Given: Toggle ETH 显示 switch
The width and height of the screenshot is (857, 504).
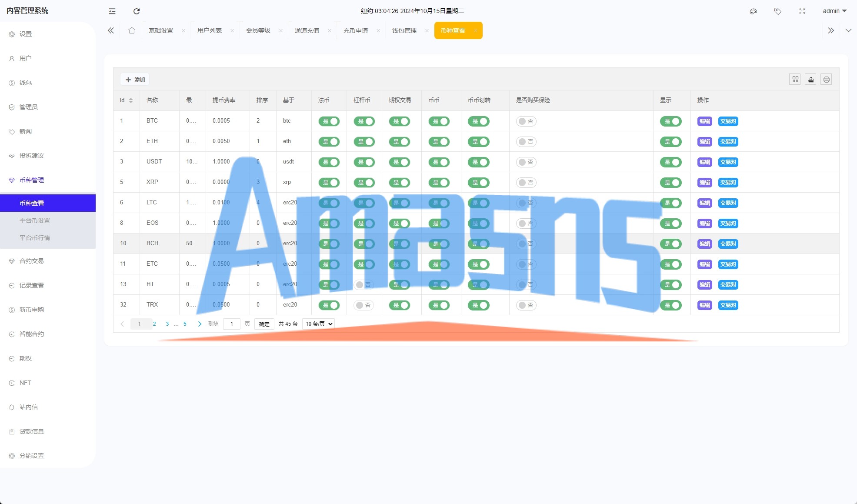Looking at the screenshot, I should tap(671, 142).
